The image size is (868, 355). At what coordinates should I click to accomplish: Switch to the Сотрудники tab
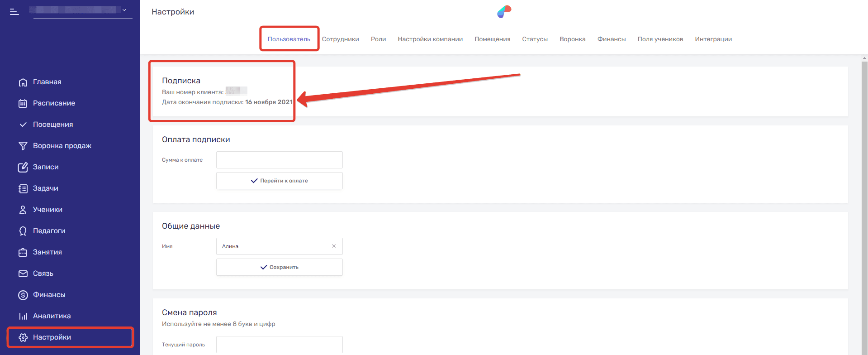[340, 39]
